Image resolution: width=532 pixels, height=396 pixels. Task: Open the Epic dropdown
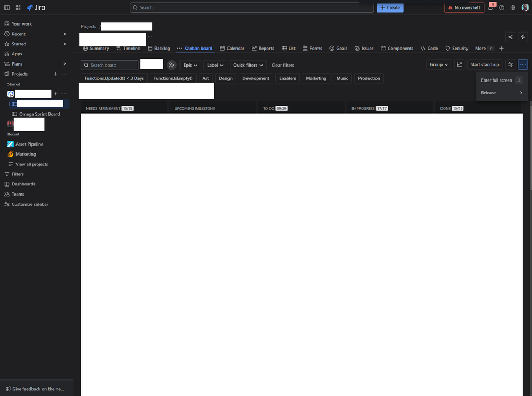[x=190, y=64]
